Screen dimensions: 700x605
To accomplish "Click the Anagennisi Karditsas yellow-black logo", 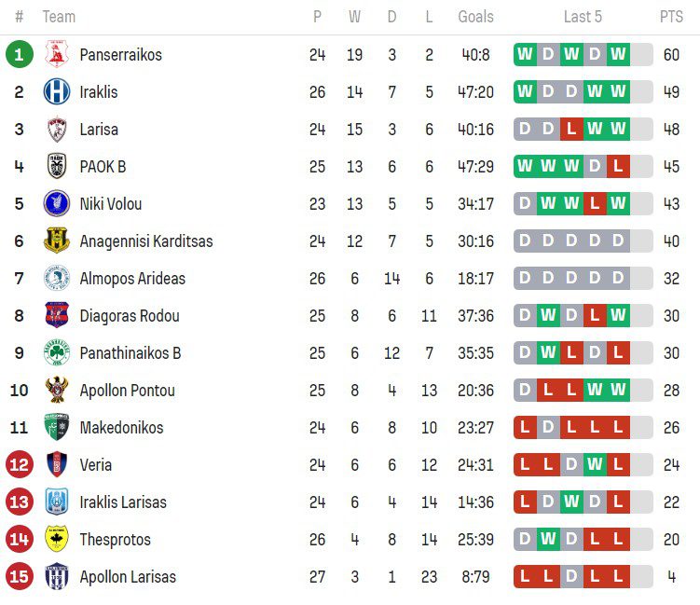I will coord(57,241).
